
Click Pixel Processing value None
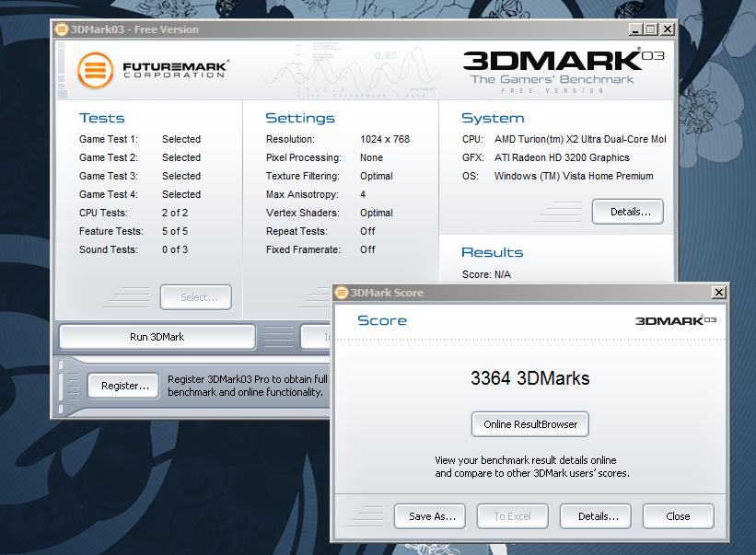coord(371,157)
